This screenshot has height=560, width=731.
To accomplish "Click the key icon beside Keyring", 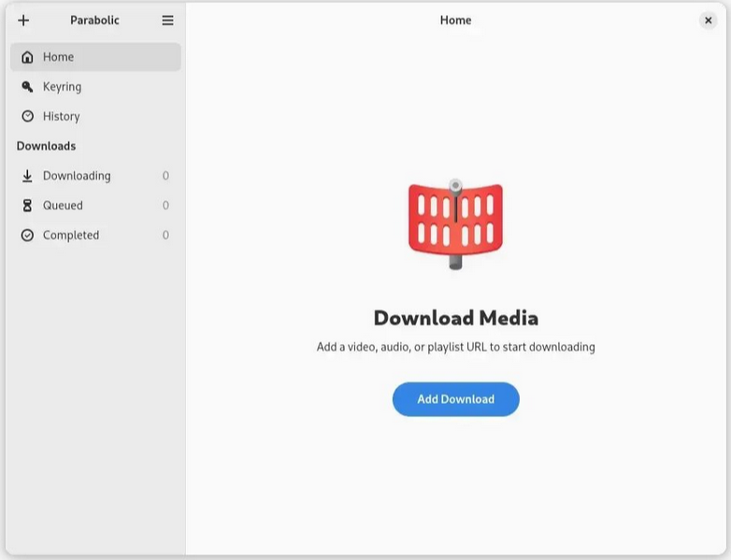I will [27, 87].
